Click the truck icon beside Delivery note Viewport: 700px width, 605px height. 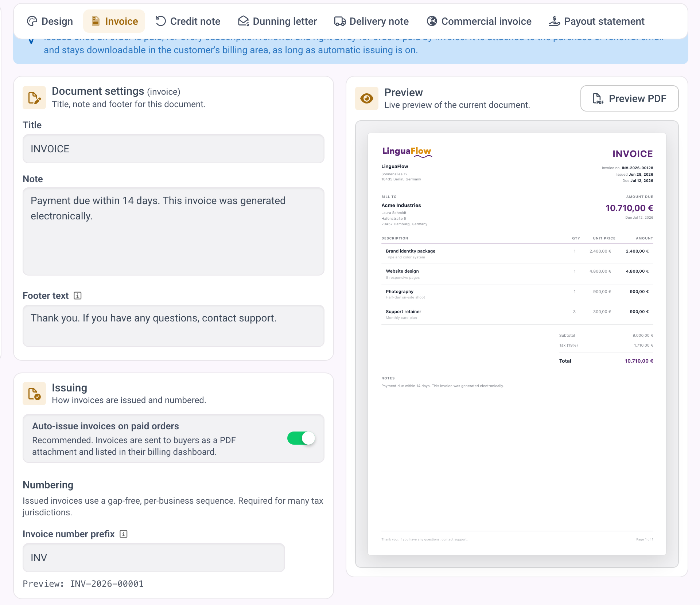click(340, 21)
